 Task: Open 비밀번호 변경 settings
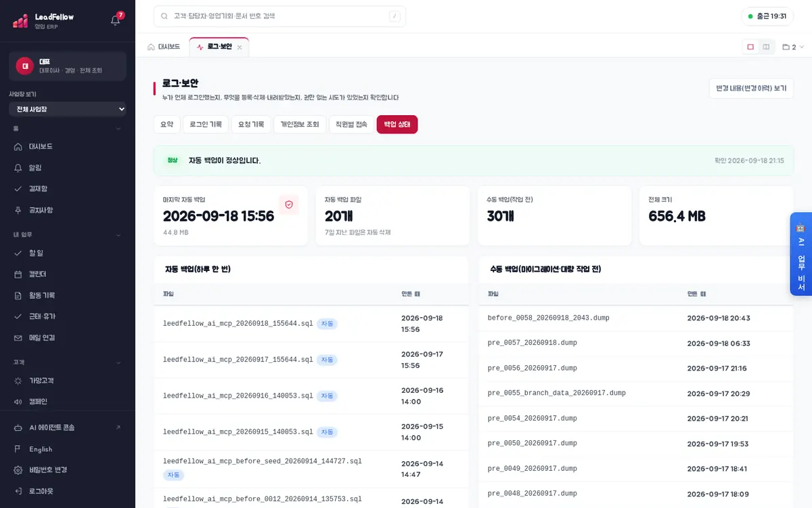tap(68, 470)
